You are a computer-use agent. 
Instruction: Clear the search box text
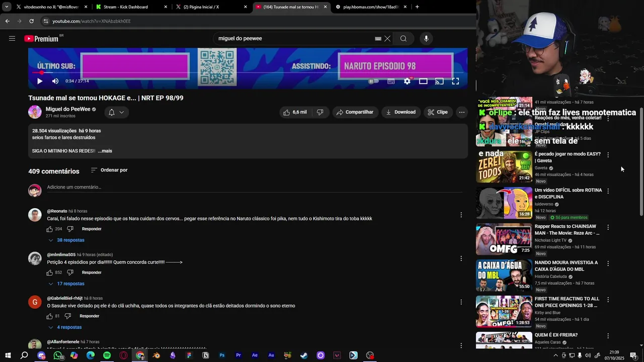pos(387,39)
